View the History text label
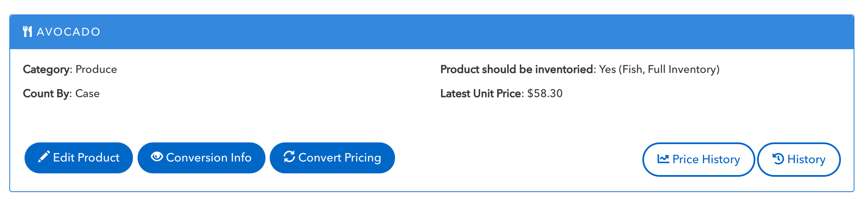 click(806, 159)
